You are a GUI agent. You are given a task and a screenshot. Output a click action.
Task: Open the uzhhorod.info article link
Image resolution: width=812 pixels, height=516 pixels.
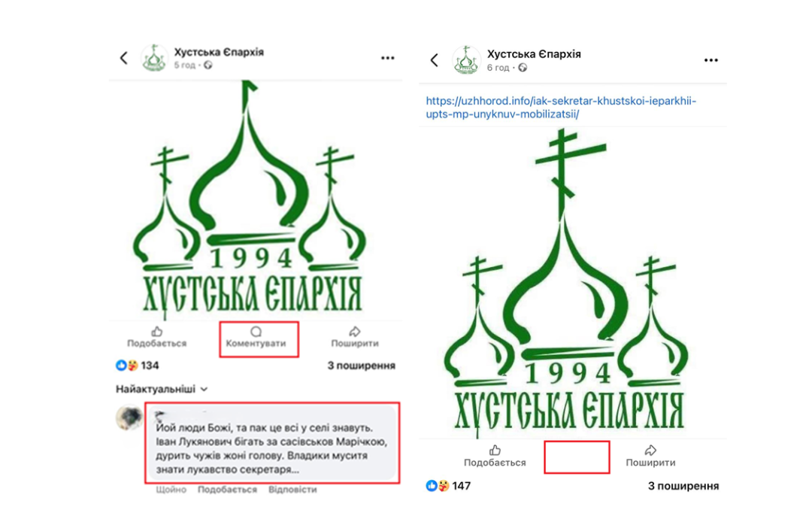[561, 108]
